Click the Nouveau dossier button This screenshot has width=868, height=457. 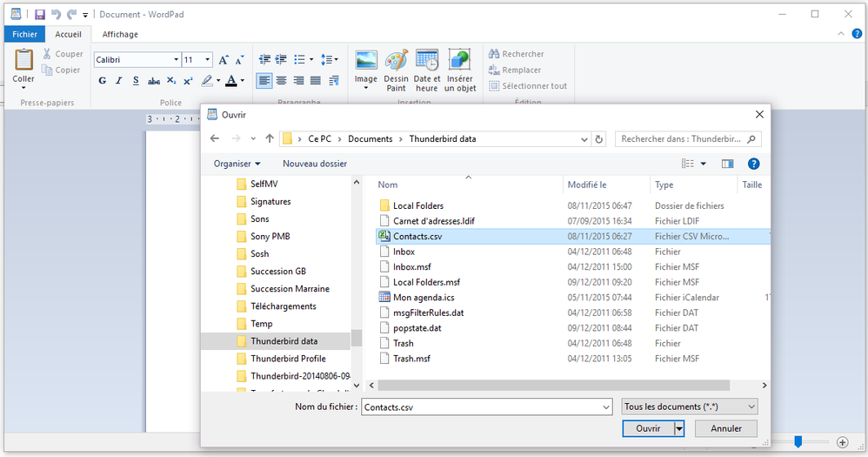tap(314, 164)
